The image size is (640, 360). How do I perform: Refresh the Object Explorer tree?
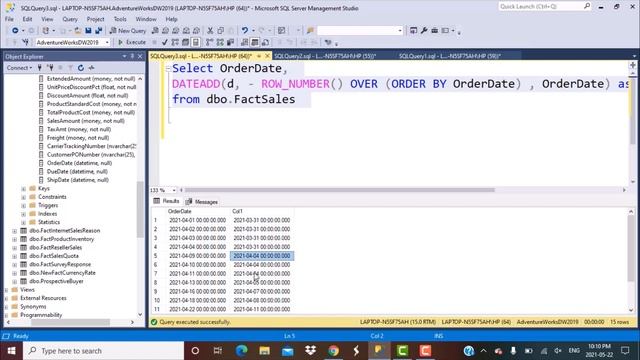tap(81, 68)
